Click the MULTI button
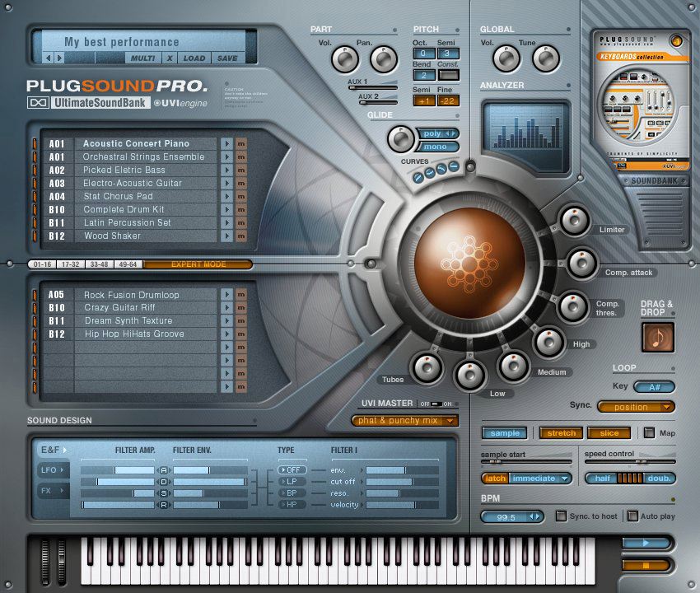Viewport: 700px width, 593px height. tap(142, 58)
